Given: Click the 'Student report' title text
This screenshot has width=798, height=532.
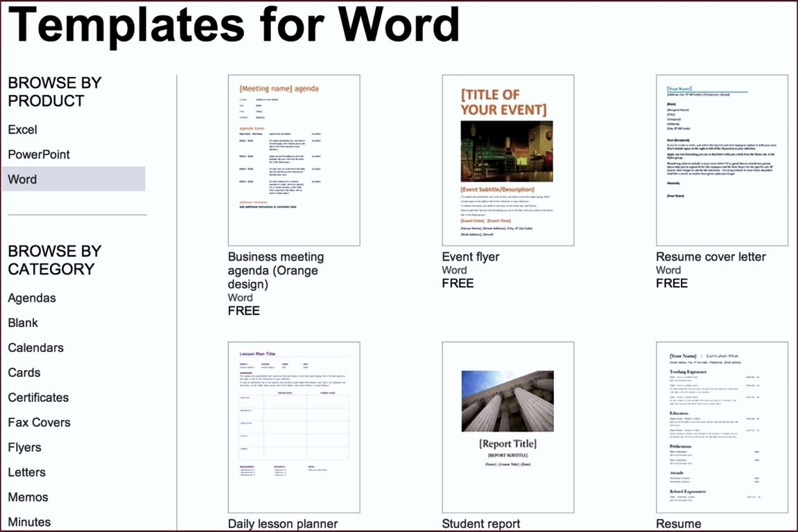Looking at the screenshot, I should 481,524.
